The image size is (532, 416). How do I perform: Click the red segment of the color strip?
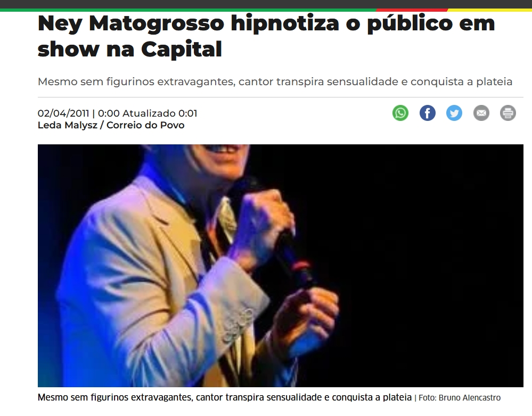click(x=412, y=10)
